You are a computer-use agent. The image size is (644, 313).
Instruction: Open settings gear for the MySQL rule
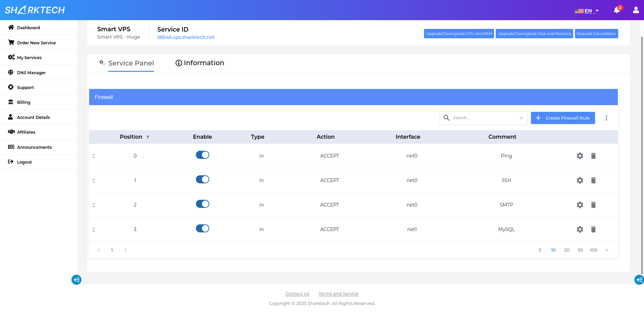tap(580, 229)
